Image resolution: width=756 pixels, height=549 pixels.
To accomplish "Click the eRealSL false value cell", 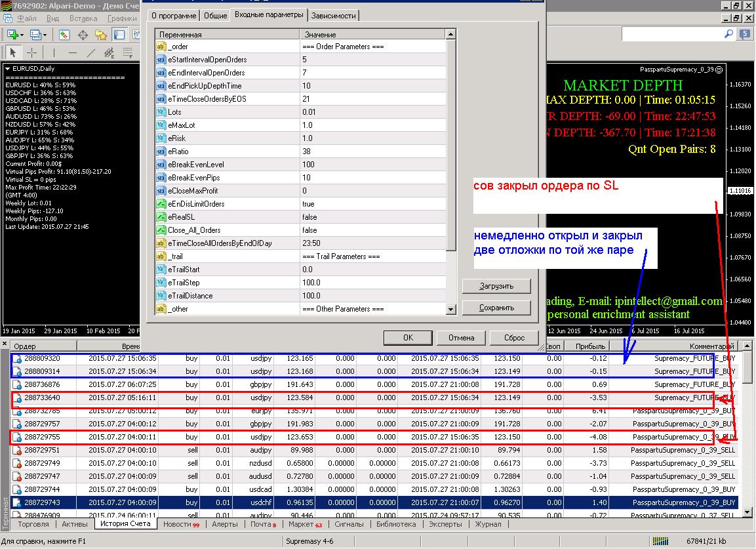I will (x=372, y=217).
